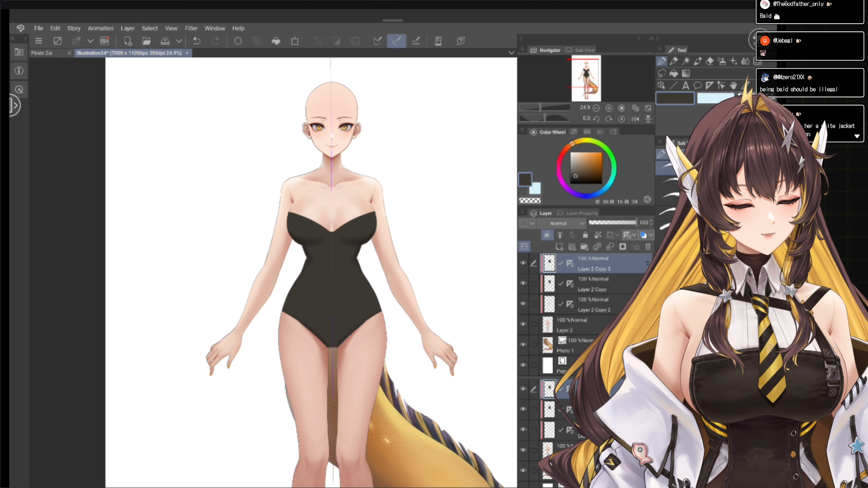Click the Delete layer trash icon

(648, 247)
